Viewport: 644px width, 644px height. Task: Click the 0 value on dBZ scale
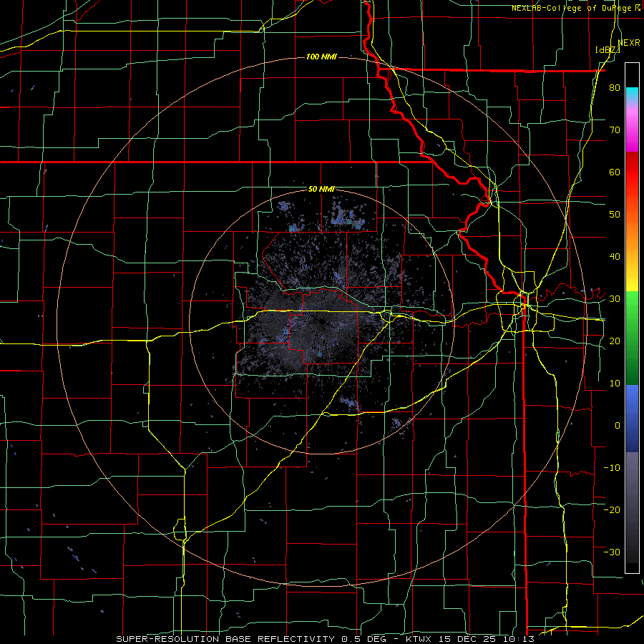(x=618, y=426)
